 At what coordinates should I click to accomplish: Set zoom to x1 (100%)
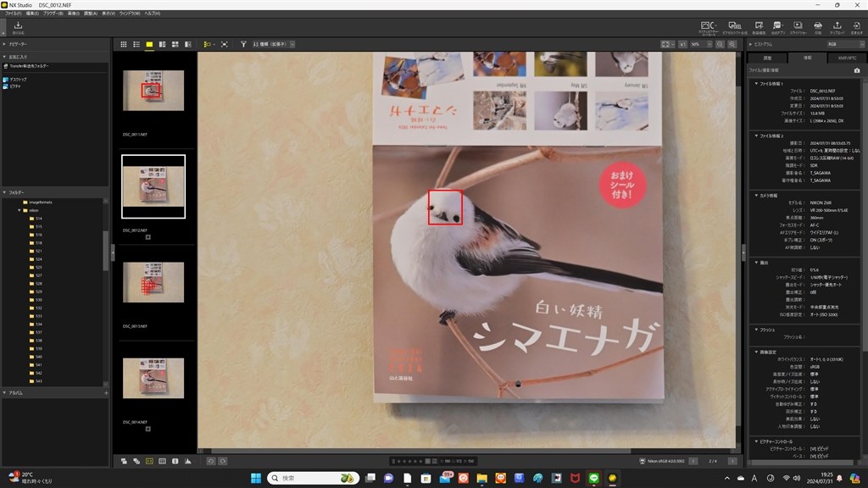pos(682,44)
